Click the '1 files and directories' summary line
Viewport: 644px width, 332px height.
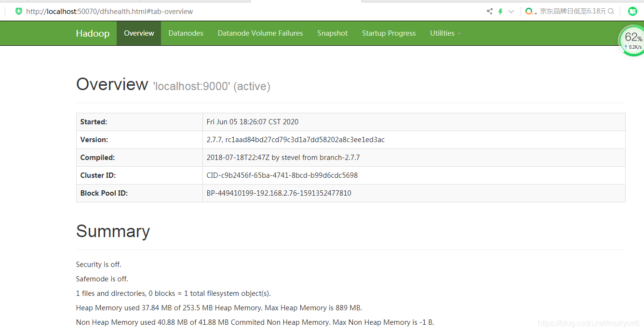pyautogui.click(x=174, y=293)
